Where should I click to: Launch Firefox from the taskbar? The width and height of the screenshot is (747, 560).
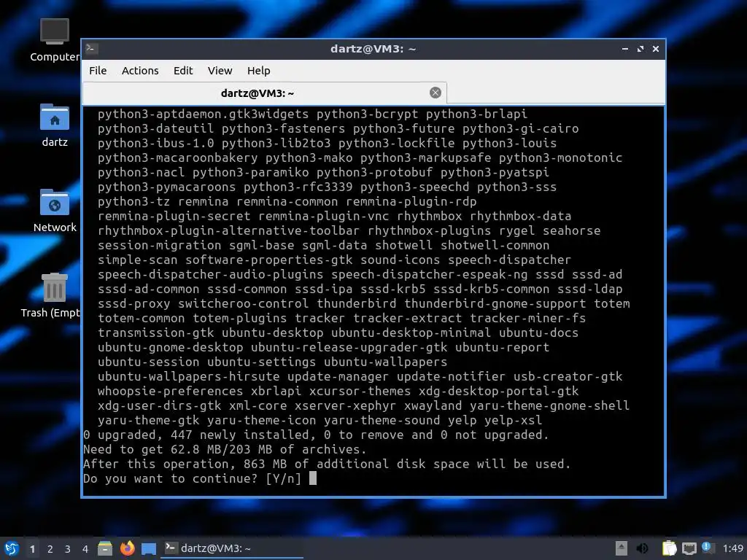tap(127, 548)
